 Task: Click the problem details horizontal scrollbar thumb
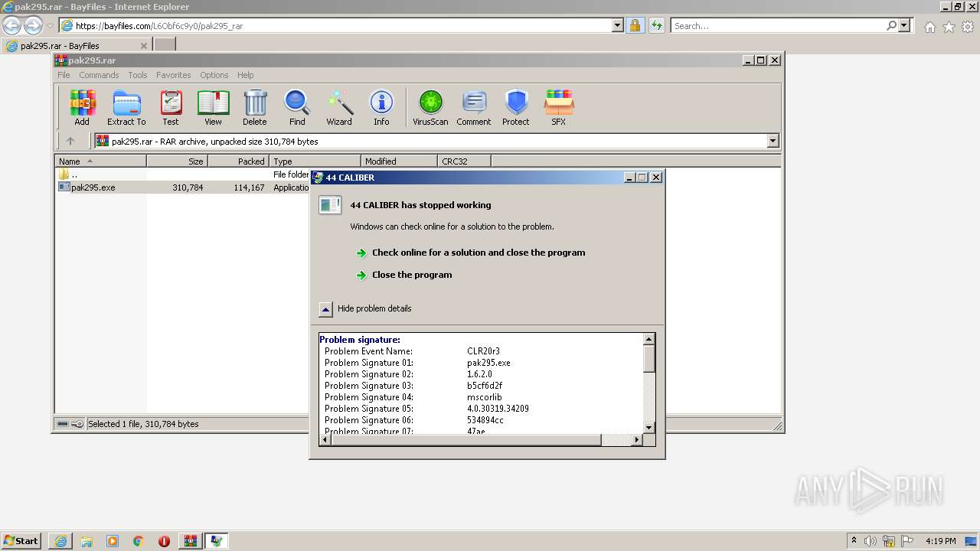pyautogui.click(x=465, y=439)
